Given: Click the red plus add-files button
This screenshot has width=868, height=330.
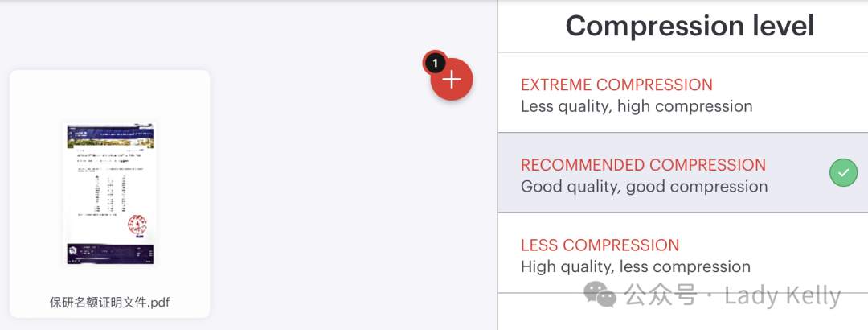Looking at the screenshot, I should coord(452,80).
